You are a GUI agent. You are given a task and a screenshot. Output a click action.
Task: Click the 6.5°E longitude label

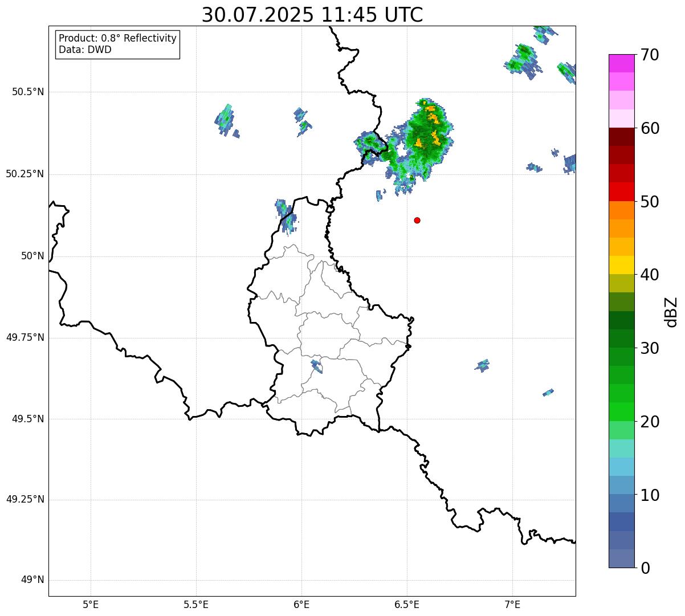click(407, 605)
